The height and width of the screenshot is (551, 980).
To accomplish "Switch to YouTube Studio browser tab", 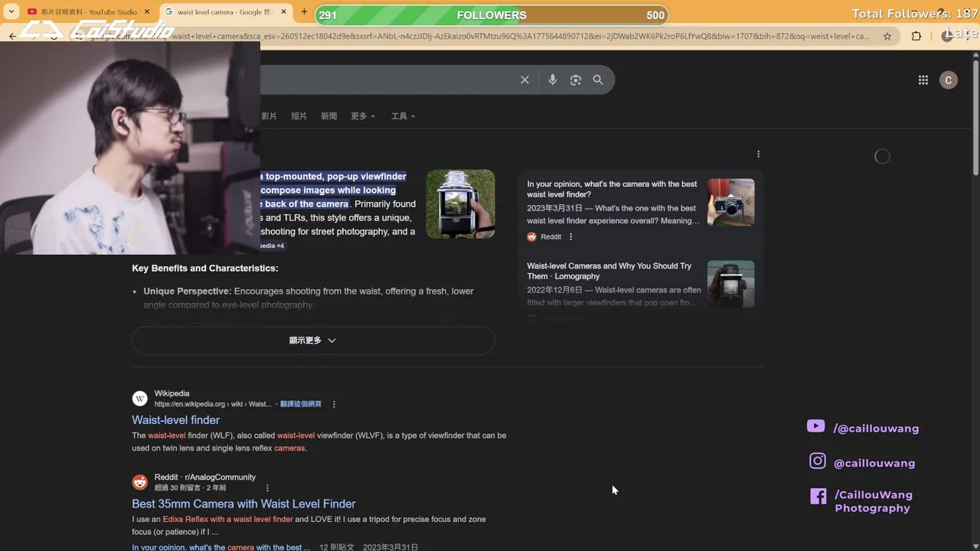I will pyautogui.click(x=88, y=12).
